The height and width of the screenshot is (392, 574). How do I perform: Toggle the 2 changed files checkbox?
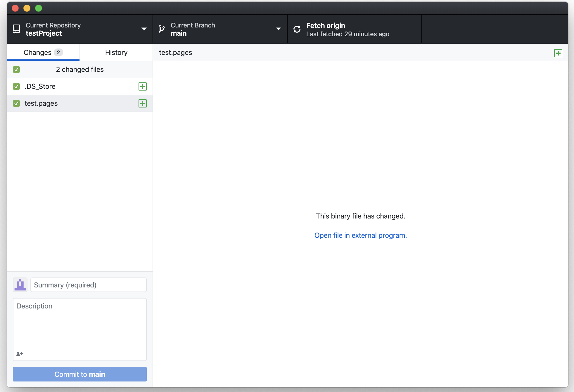click(x=16, y=70)
